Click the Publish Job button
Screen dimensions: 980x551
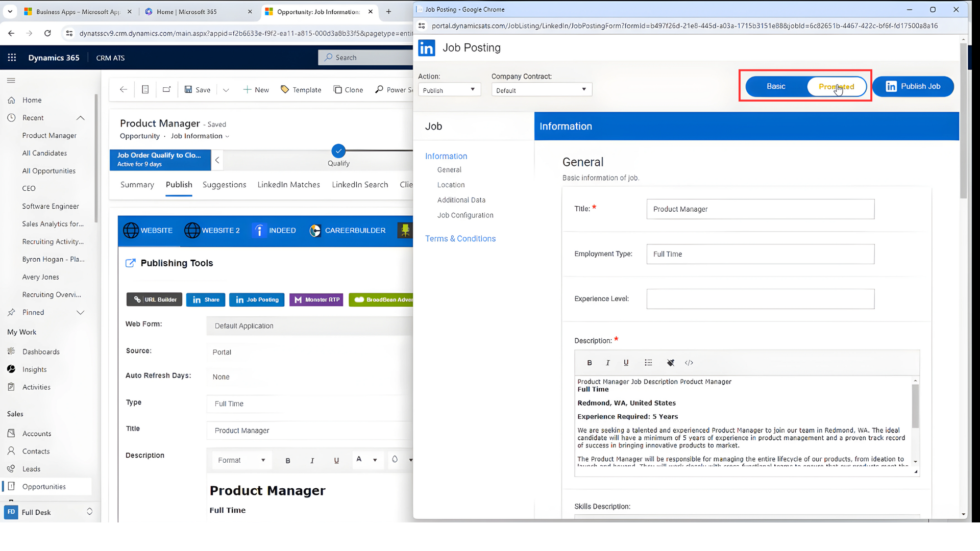(913, 87)
